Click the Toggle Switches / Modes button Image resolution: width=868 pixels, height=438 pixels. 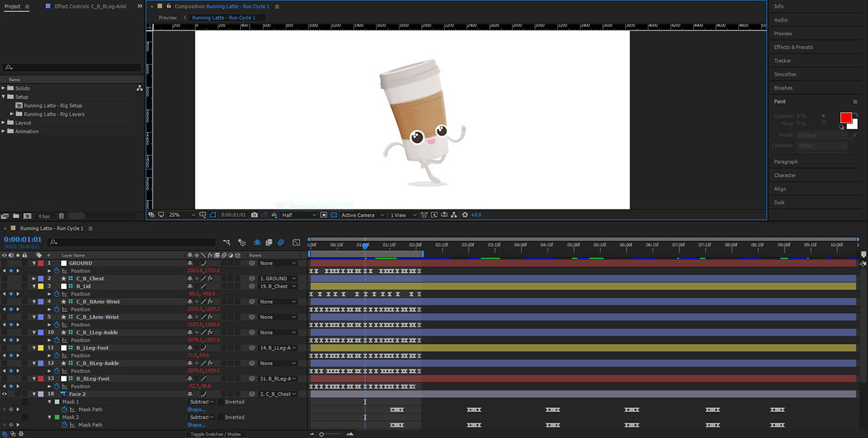215,434
